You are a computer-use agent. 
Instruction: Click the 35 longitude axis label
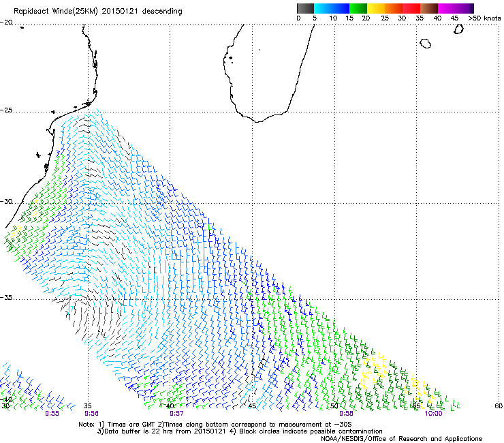(x=87, y=406)
